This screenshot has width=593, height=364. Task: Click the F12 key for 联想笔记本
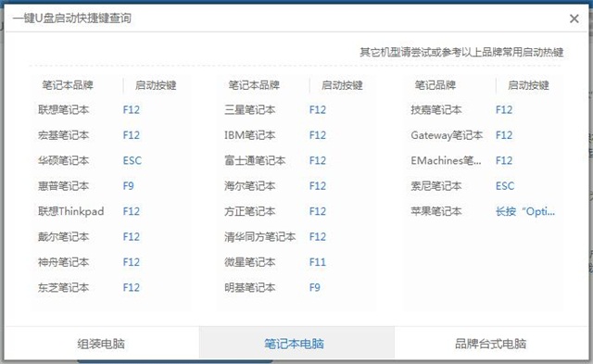tap(132, 109)
